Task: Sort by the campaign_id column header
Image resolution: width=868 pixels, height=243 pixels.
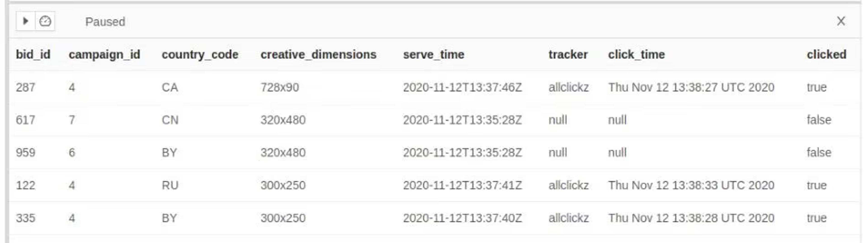Action: [104, 54]
